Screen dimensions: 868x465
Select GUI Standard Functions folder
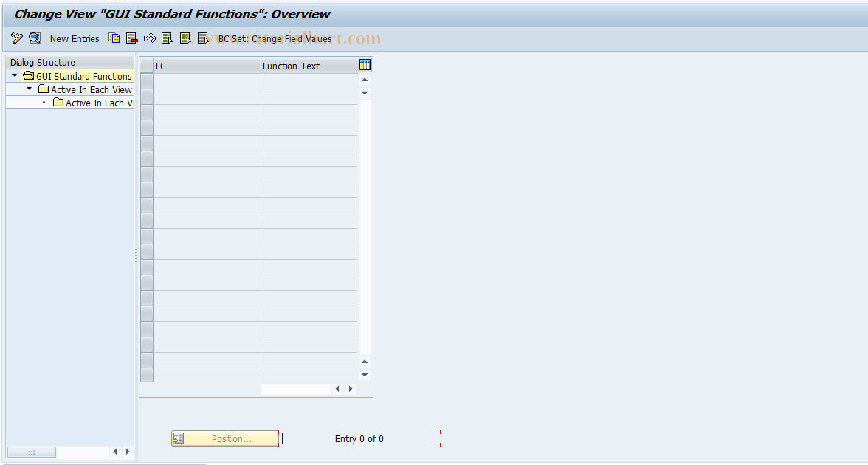[x=77, y=77]
